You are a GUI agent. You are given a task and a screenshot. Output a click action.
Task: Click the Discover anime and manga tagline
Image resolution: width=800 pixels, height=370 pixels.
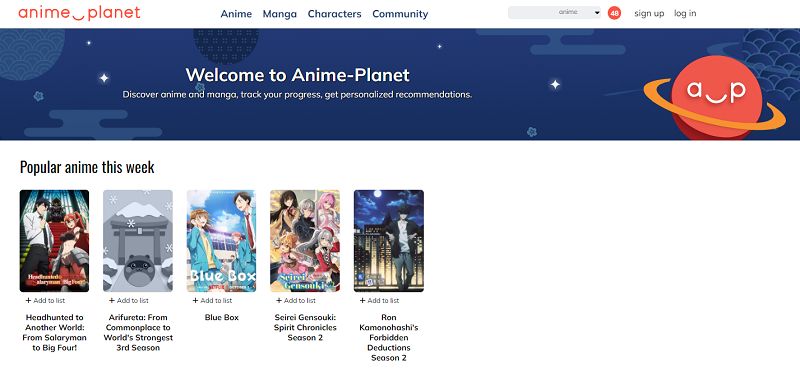point(297,95)
